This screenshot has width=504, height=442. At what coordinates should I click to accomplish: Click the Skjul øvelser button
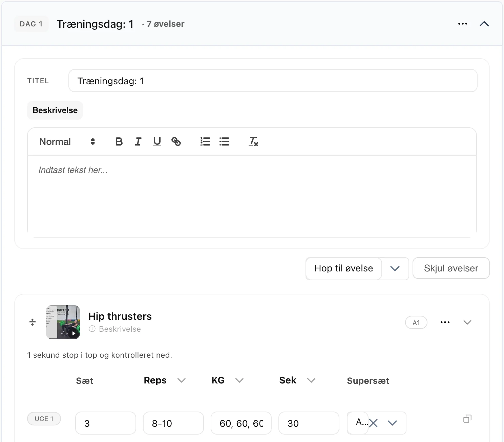(451, 268)
